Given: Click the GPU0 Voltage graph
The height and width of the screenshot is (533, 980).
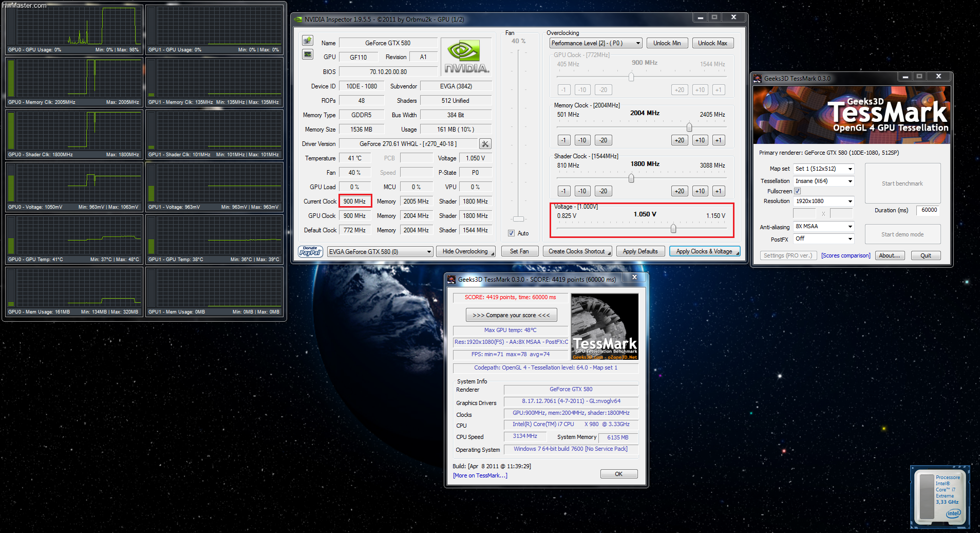Looking at the screenshot, I should [74, 186].
